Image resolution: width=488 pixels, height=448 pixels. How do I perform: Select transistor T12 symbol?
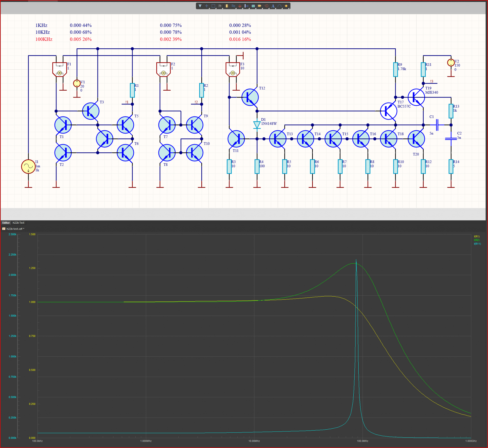pyautogui.click(x=250, y=97)
